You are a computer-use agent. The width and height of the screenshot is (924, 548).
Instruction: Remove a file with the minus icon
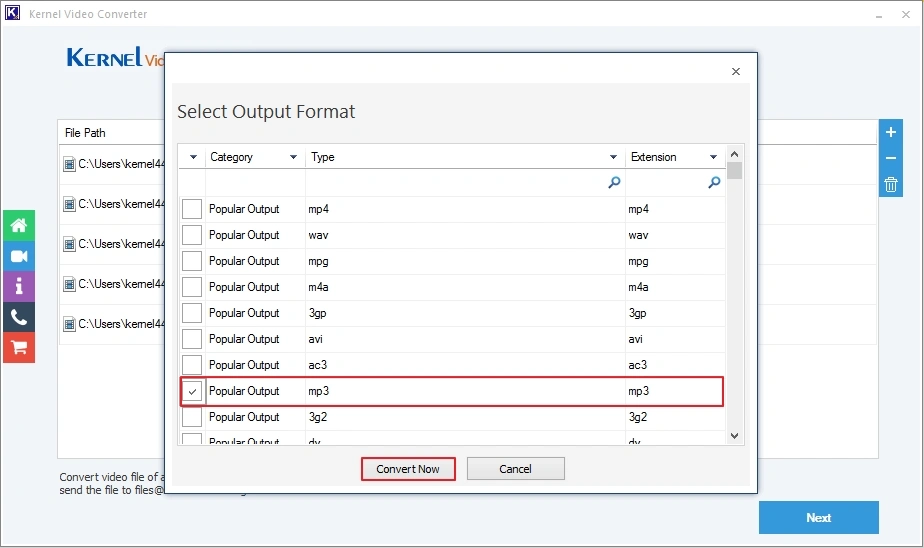click(891, 158)
